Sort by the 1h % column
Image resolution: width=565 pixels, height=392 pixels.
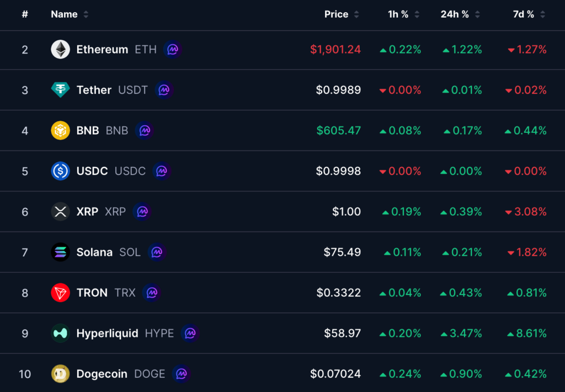click(x=403, y=14)
